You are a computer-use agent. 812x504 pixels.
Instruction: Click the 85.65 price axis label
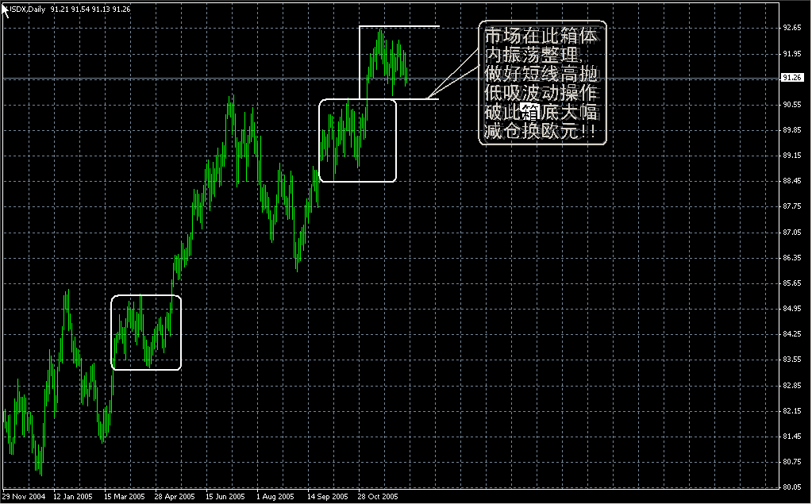click(792, 283)
